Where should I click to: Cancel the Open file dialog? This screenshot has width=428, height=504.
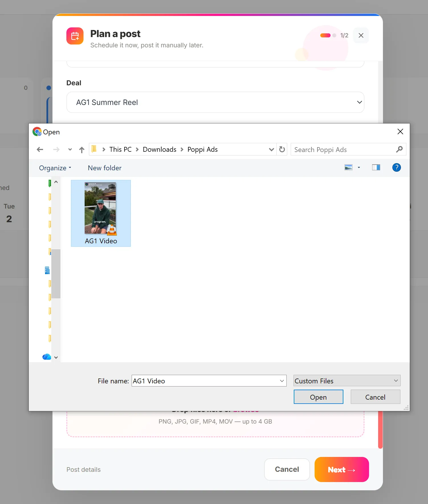click(375, 397)
